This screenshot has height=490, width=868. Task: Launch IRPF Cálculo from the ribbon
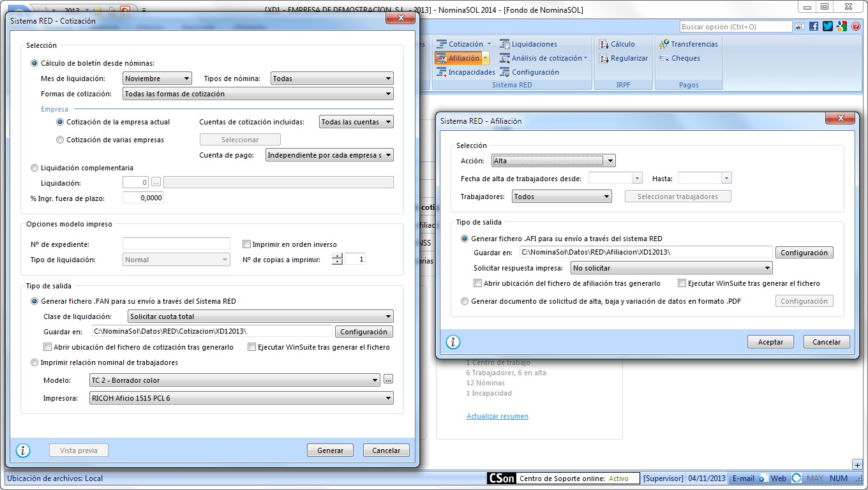coord(617,44)
